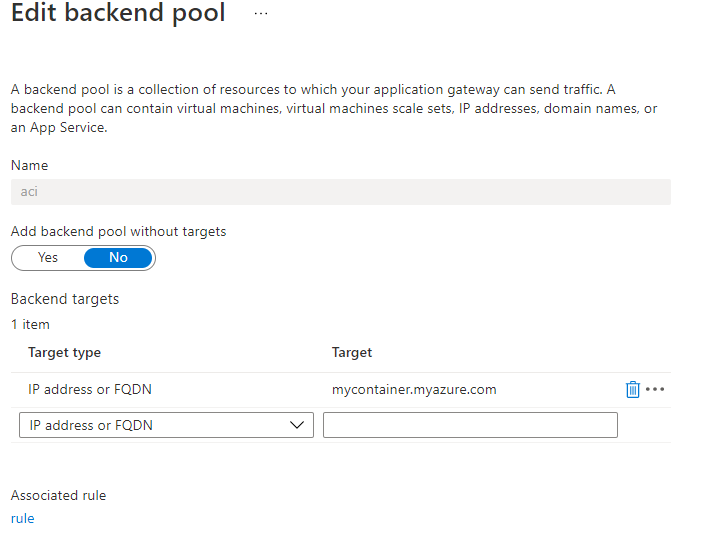
Task: Open the IP address or FQDN target type dropdown
Action: click(x=166, y=425)
